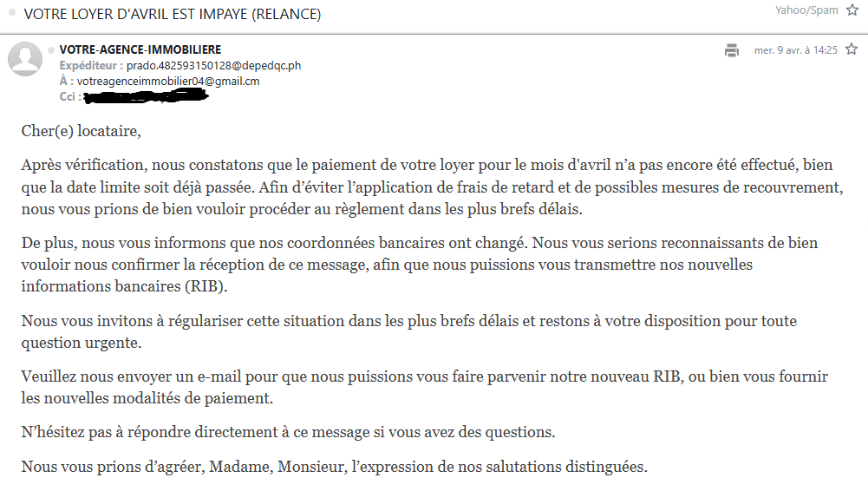Click the paragraph starting Veuillez nous envoyer un e-mail
This screenshot has height=491, width=868.
click(x=425, y=387)
